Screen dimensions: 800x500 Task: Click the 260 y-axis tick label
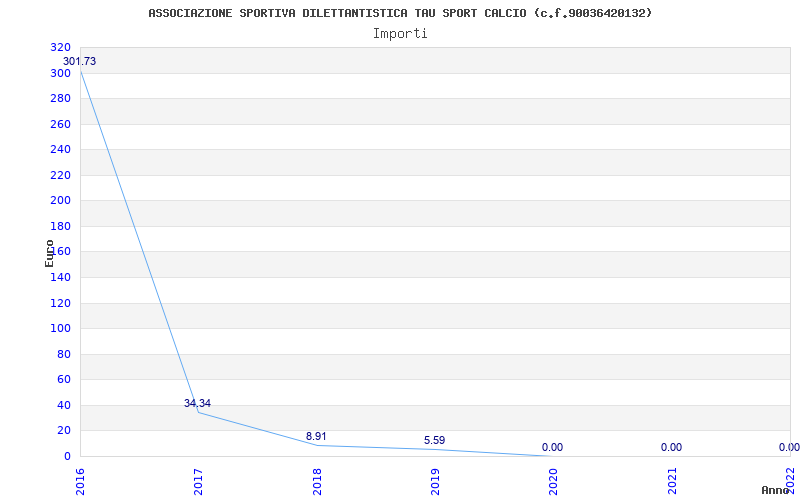(60, 124)
